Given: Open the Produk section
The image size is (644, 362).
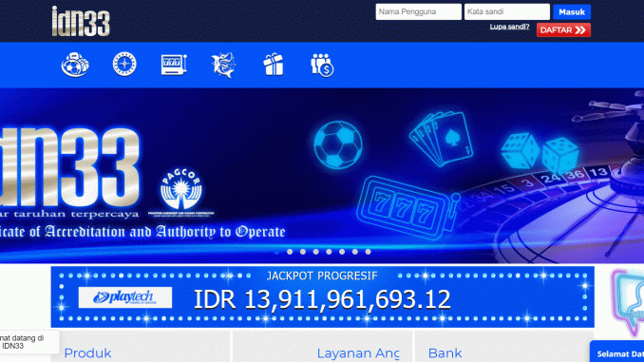Looking at the screenshot, I should tap(88, 352).
